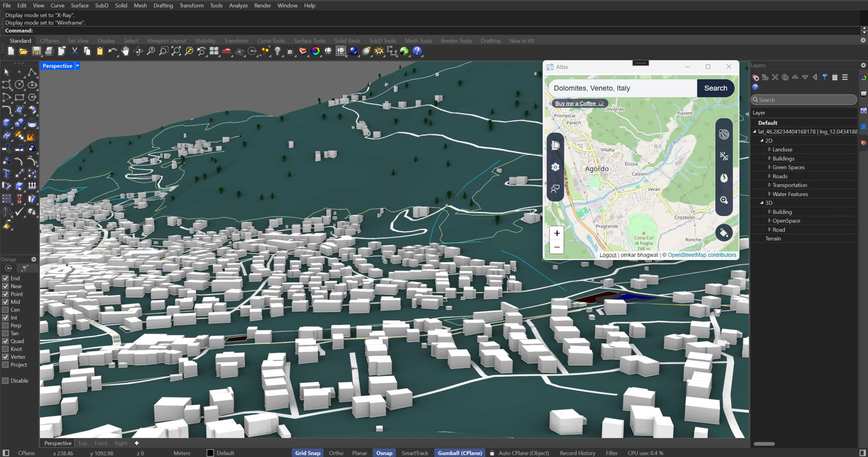This screenshot has width=868, height=457.
Task: Open the Buy me a Coffee link
Action: (575, 104)
